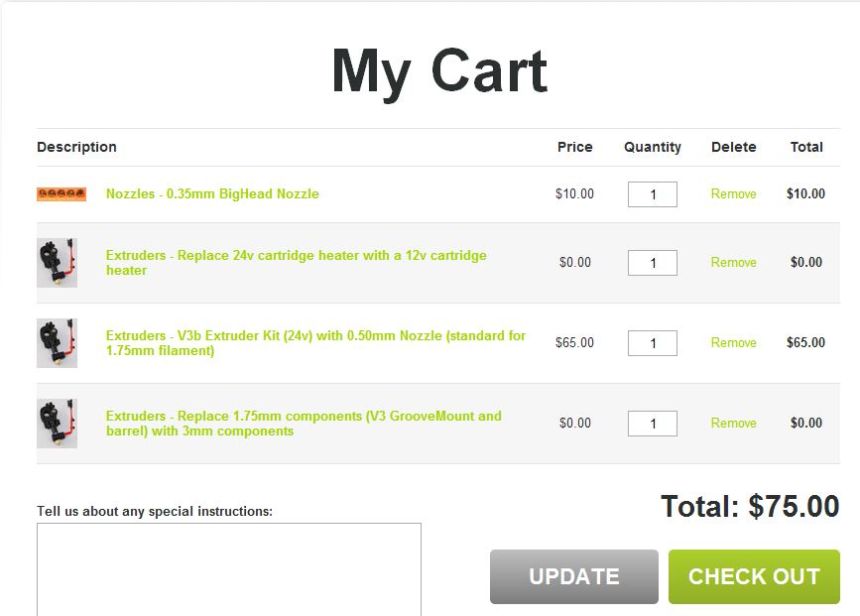Edit quantity field for 3mm components row
Screen dimensions: 860x616
coord(653,424)
